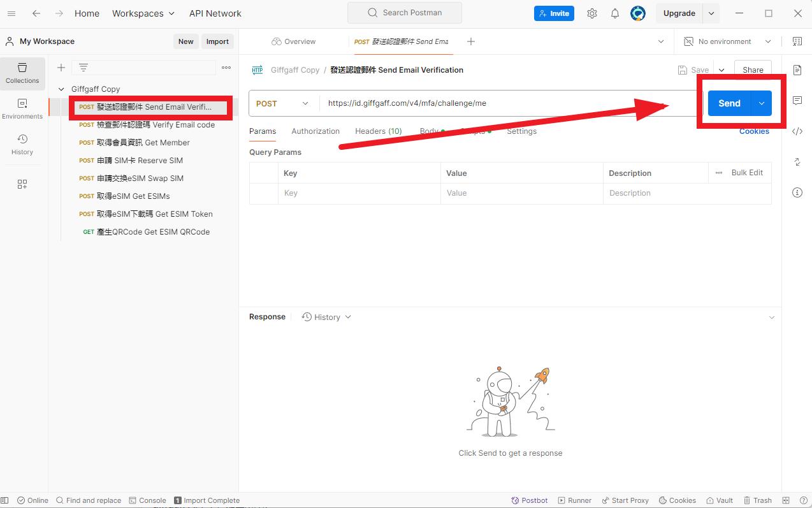Image resolution: width=812 pixels, height=508 pixels.
Task: Open Vault in the status bar
Action: (x=719, y=500)
